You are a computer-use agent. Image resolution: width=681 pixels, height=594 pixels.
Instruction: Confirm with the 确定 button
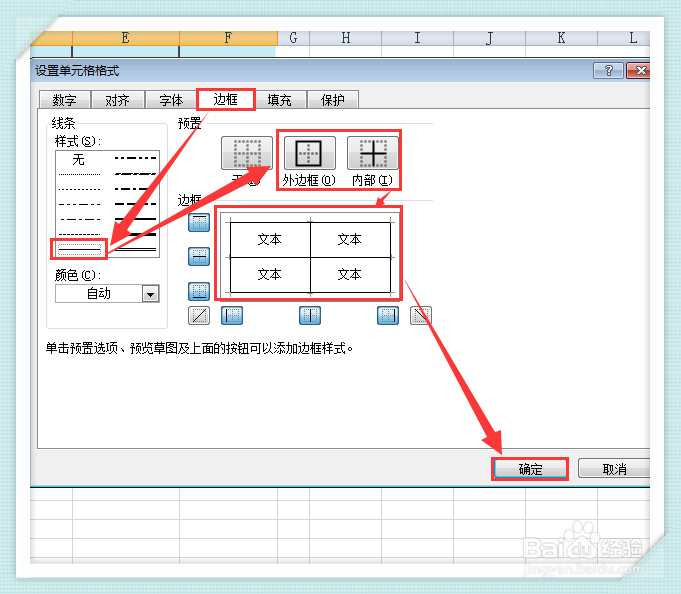[530, 469]
